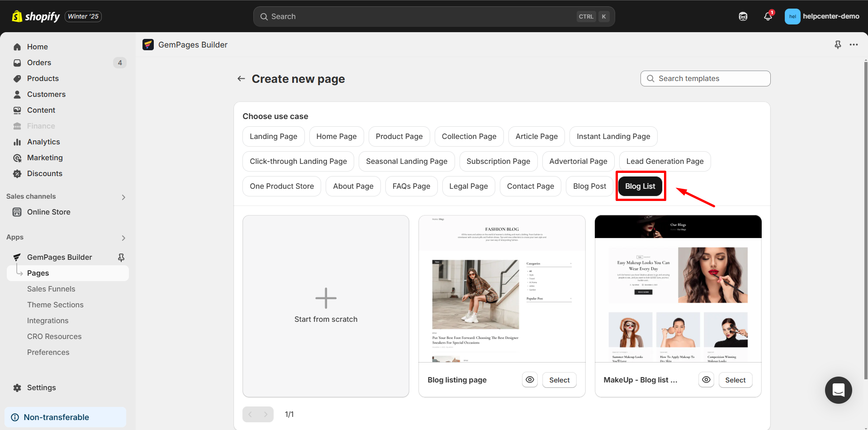
Task: Preview the Blog listing page template
Action: click(530, 380)
